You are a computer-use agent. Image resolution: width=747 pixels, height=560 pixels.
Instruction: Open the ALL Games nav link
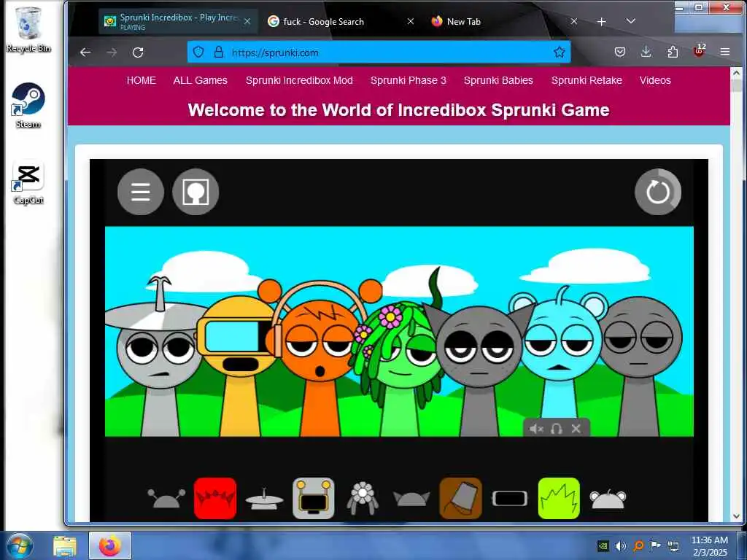click(x=200, y=80)
